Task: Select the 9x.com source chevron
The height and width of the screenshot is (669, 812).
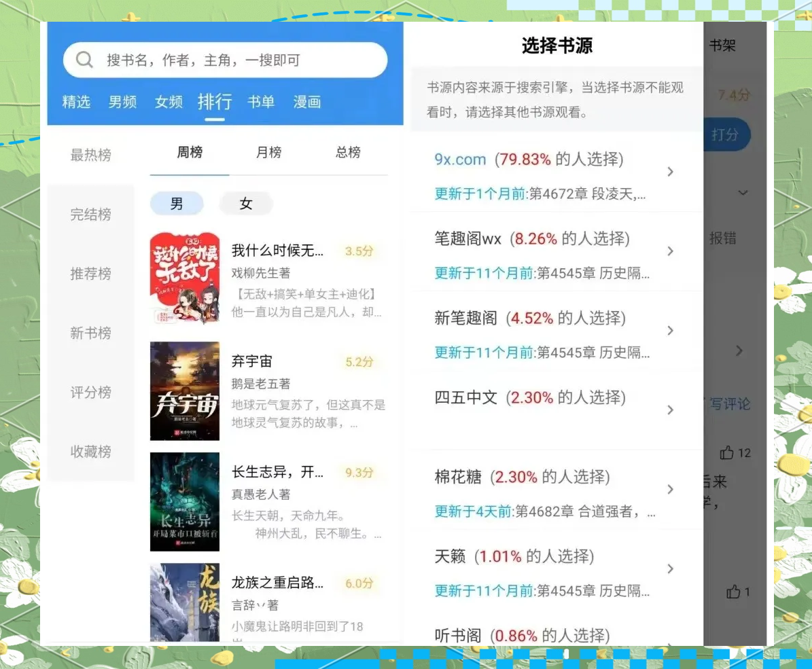Action: [671, 172]
